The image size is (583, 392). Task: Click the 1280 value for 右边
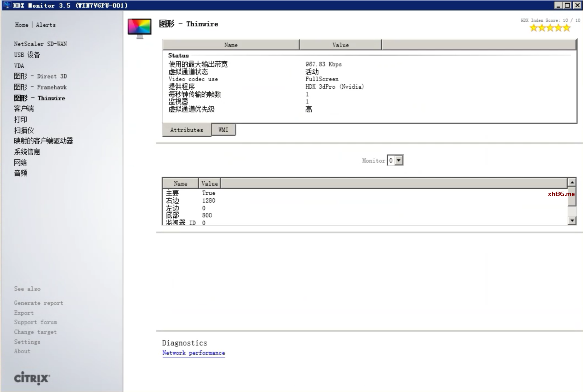(x=209, y=201)
